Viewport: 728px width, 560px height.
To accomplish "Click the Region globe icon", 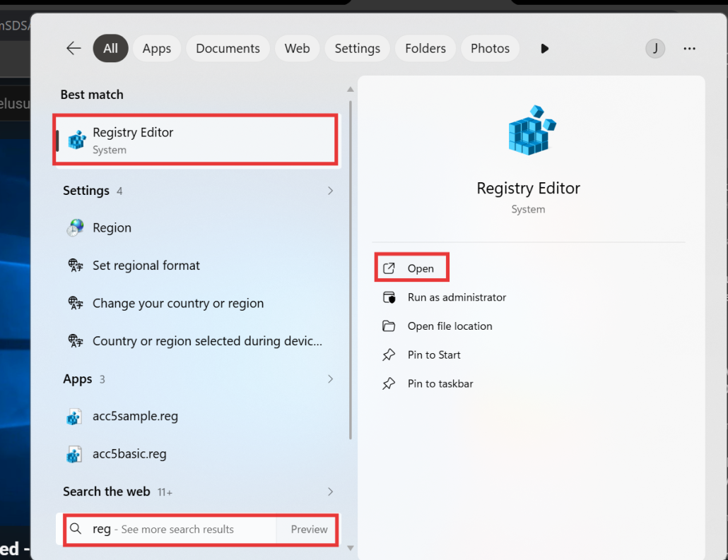I will click(75, 228).
